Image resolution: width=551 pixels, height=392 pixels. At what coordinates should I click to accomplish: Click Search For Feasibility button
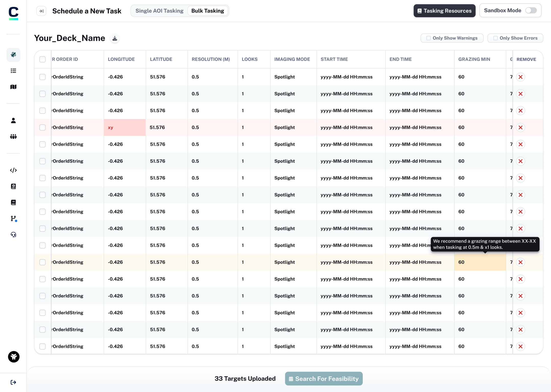pyautogui.click(x=324, y=378)
